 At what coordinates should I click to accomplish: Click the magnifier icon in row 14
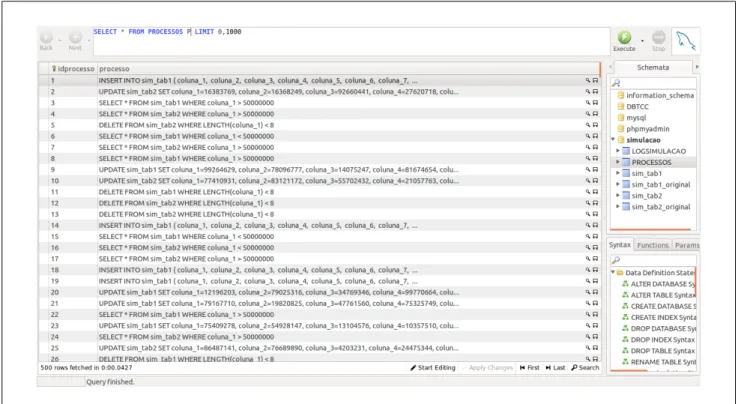(x=588, y=226)
